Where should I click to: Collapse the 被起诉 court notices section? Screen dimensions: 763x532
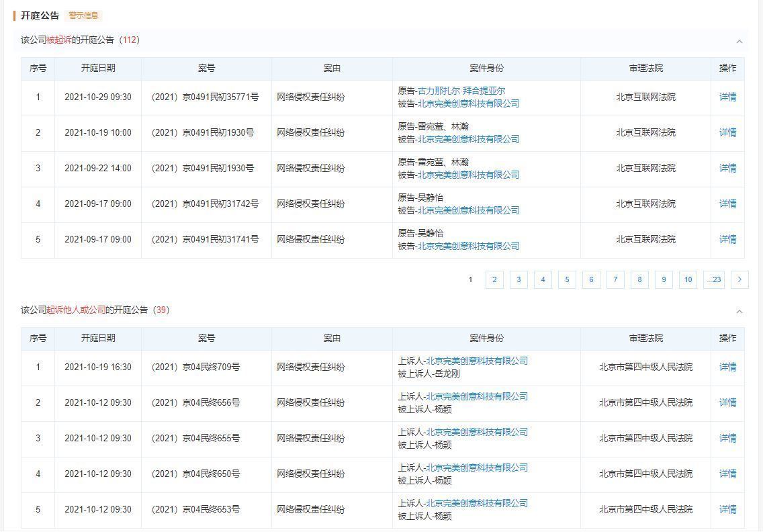pyautogui.click(x=739, y=41)
